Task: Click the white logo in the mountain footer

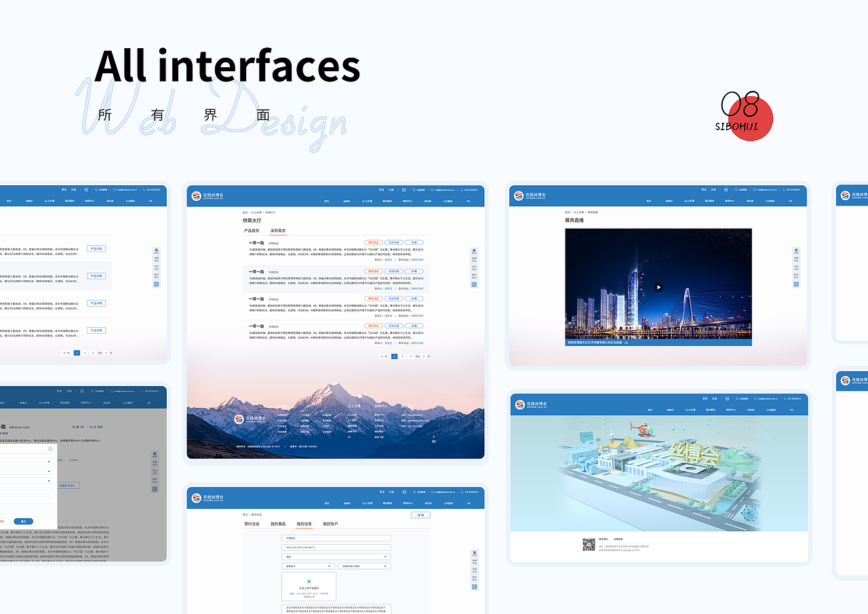Action: point(250,419)
